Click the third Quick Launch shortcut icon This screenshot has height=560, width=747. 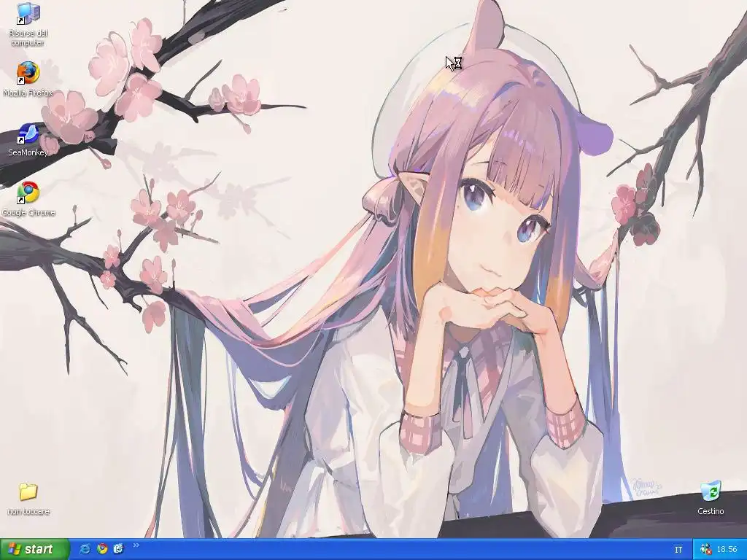pyautogui.click(x=118, y=549)
